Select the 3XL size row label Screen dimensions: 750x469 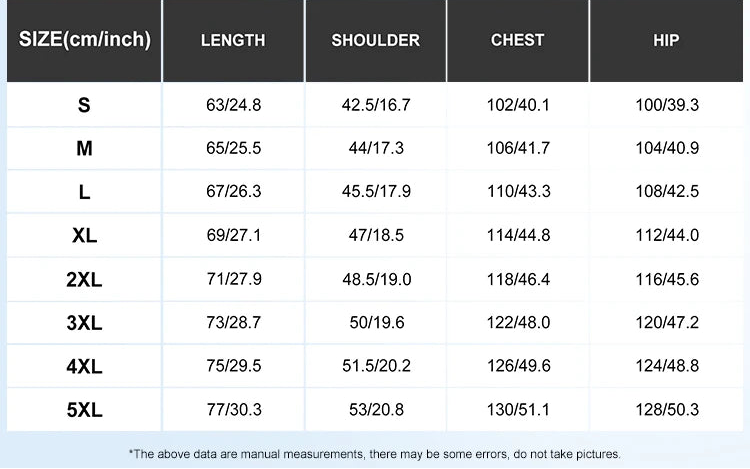click(x=85, y=323)
